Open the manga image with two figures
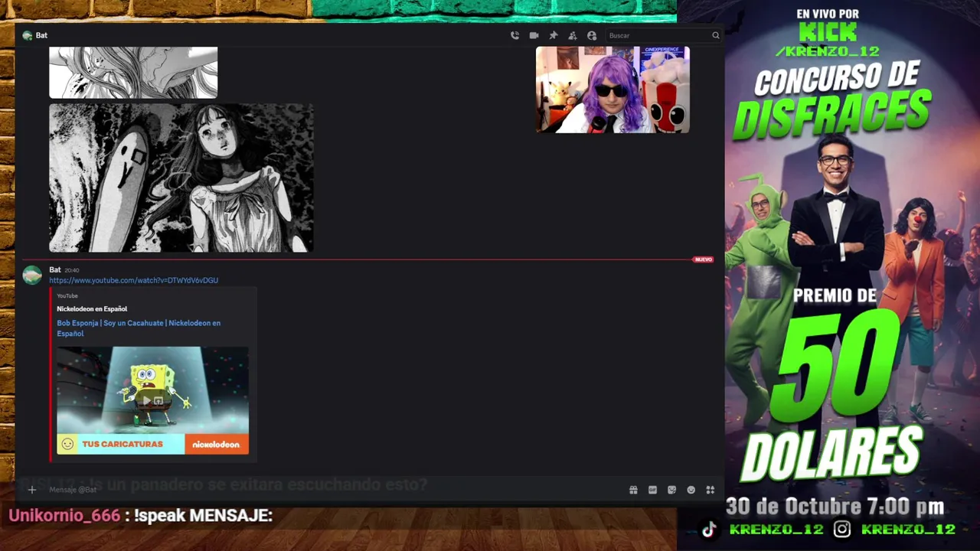Image resolution: width=980 pixels, height=551 pixels. tap(181, 178)
